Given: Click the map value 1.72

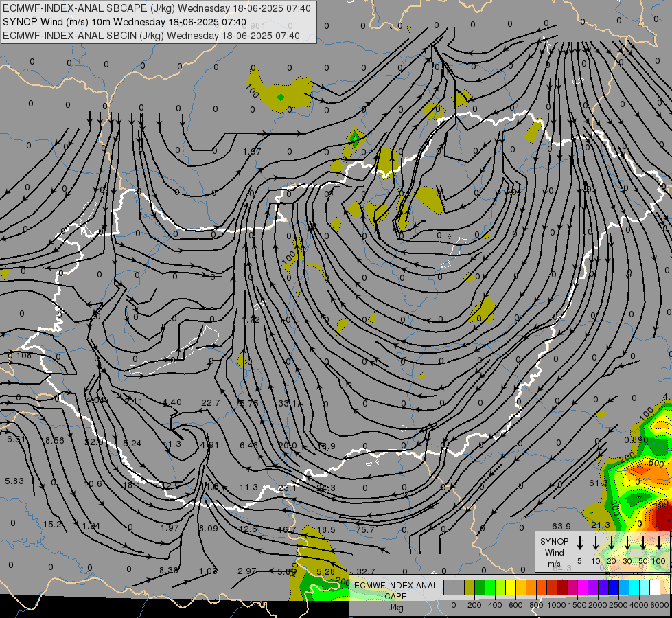Looking at the screenshot, I should (251, 319).
